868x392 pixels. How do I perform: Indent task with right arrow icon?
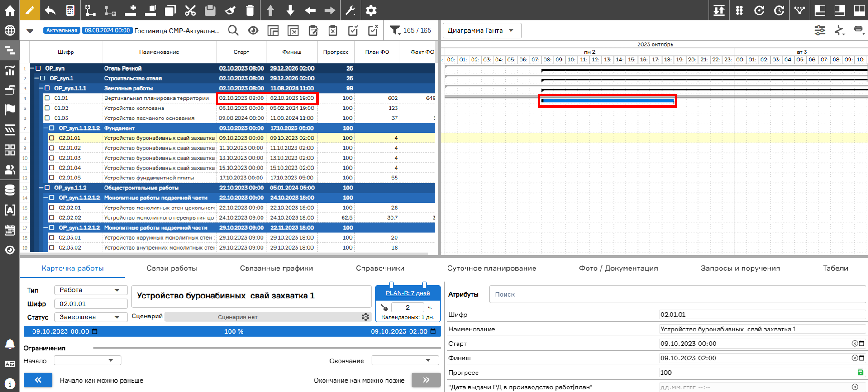point(330,10)
